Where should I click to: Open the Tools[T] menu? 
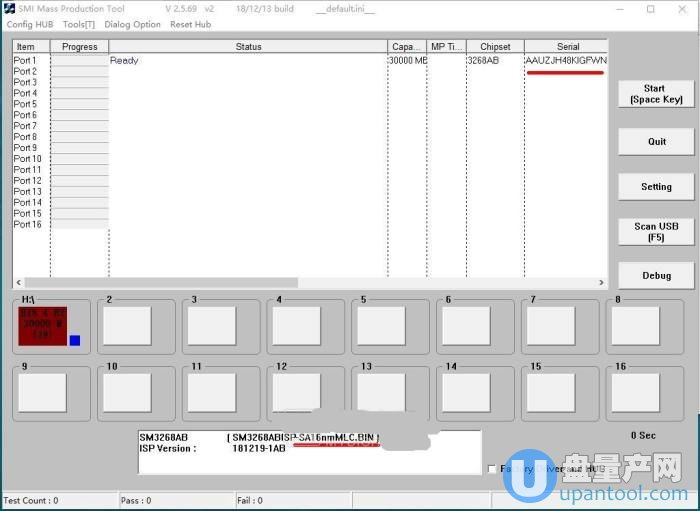pyautogui.click(x=79, y=24)
